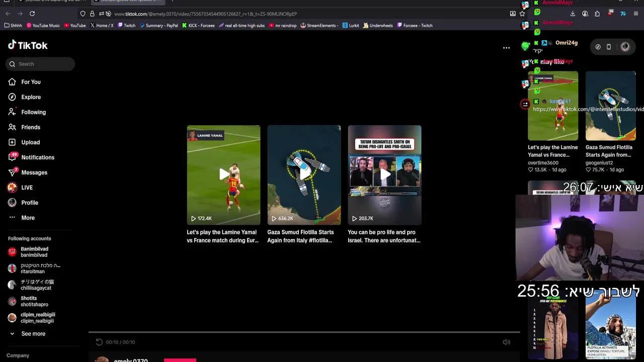Viewport: 644px width, 362px height.
Task: Play the Tatum Dismantles Smith video thumbnail
Action: tap(384, 174)
